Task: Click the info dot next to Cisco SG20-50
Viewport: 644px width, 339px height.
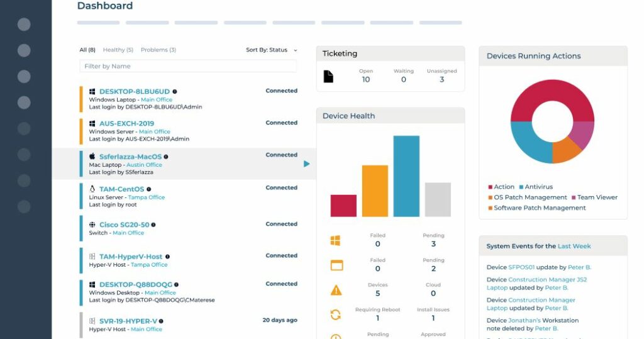Action: click(153, 225)
